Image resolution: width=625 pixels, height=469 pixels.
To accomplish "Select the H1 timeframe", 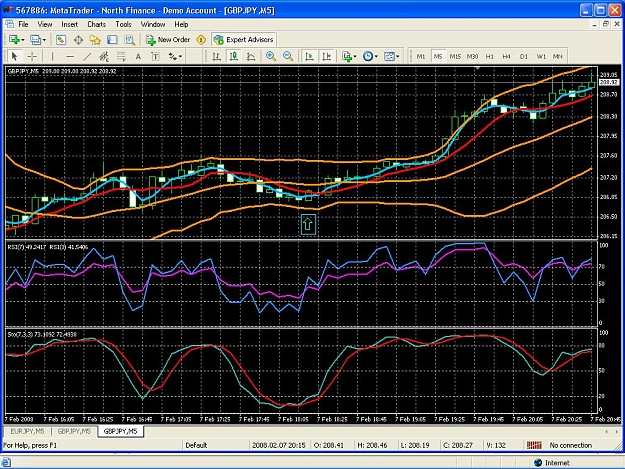I will click(x=489, y=57).
